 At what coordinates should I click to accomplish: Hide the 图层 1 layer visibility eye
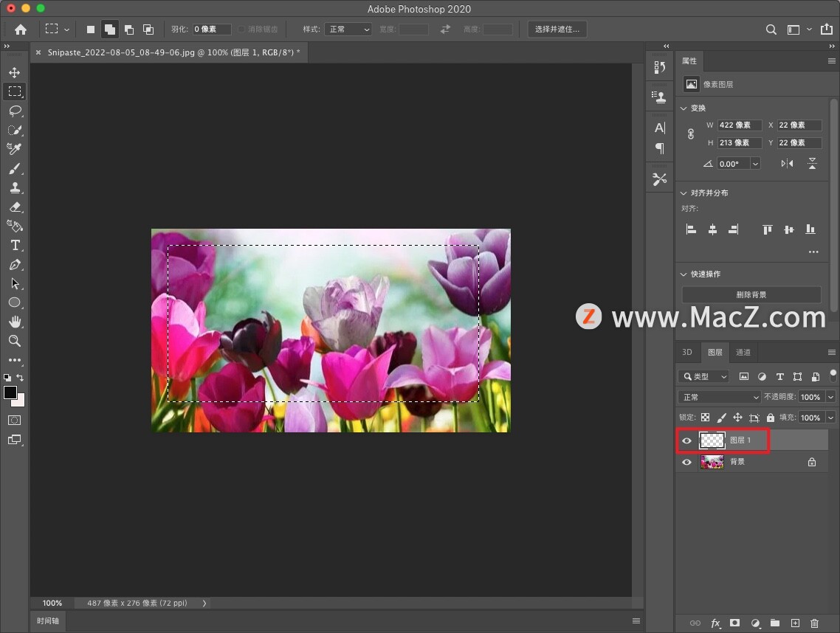[x=686, y=440]
